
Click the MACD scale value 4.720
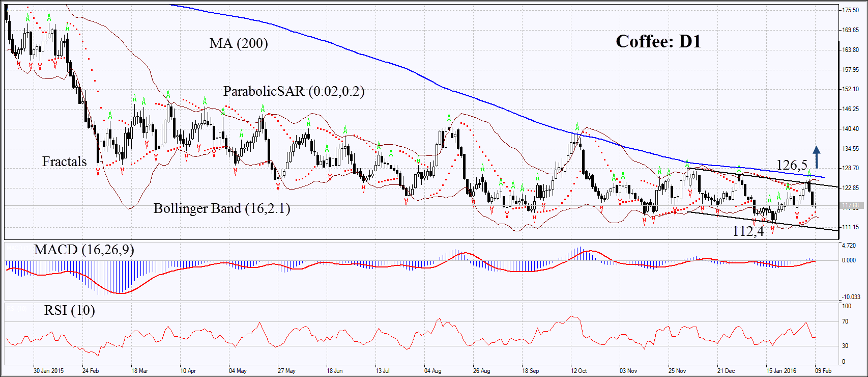[x=849, y=246]
